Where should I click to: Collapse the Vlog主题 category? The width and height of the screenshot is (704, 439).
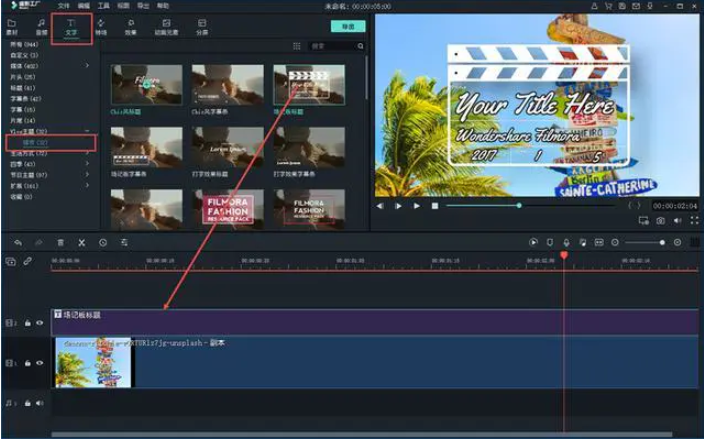[x=87, y=131]
